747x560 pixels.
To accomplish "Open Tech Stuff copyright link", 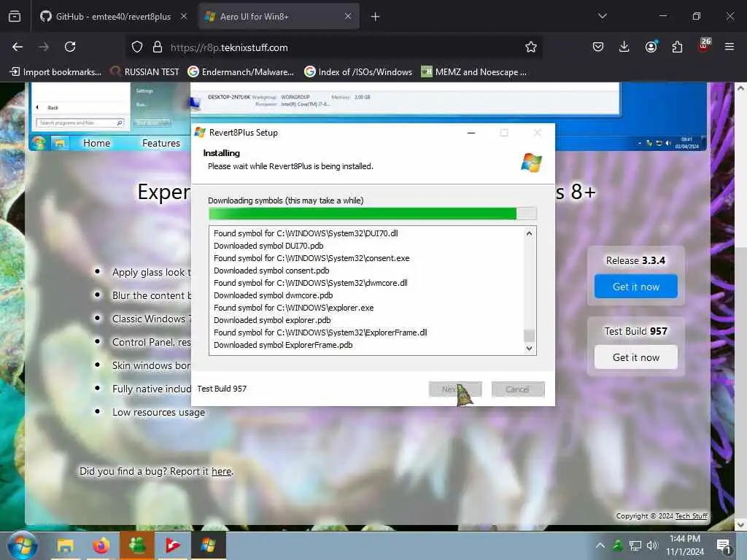I will pos(692,516).
